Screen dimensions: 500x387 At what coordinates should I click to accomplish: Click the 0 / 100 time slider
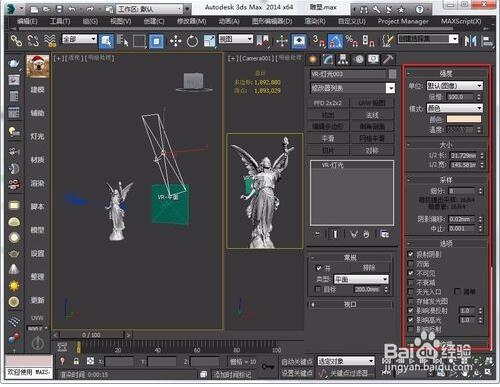click(91, 335)
